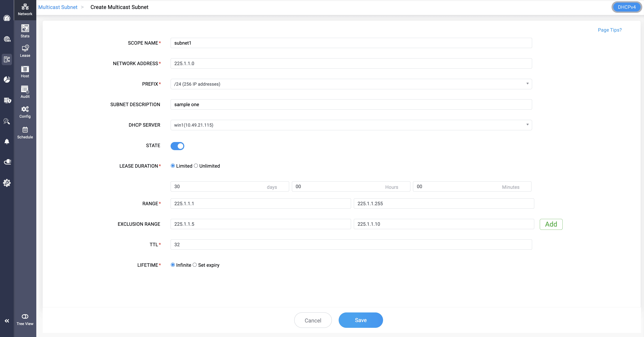Toggle the STATE switch off
The image size is (644, 337).
click(177, 146)
